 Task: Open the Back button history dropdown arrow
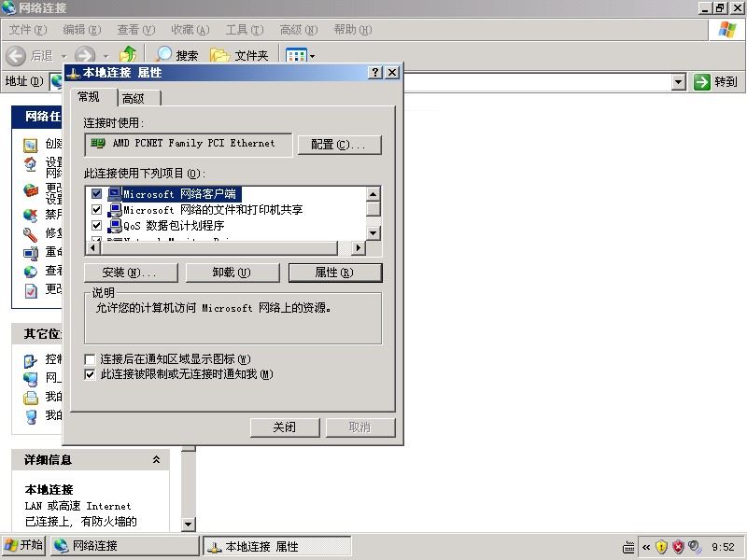pyautogui.click(x=63, y=56)
